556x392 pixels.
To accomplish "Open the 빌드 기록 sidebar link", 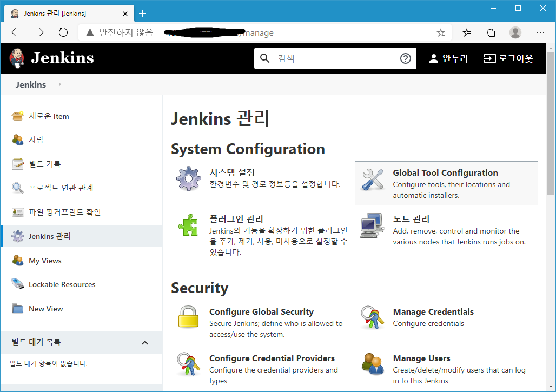I will click(x=45, y=164).
